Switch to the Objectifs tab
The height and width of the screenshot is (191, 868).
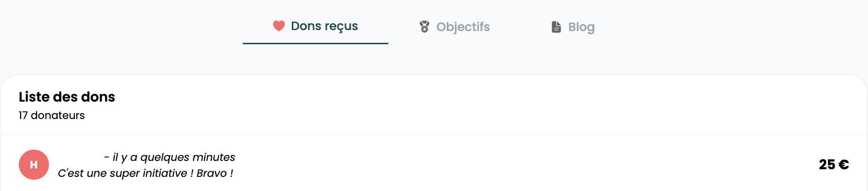click(x=463, y=27)
